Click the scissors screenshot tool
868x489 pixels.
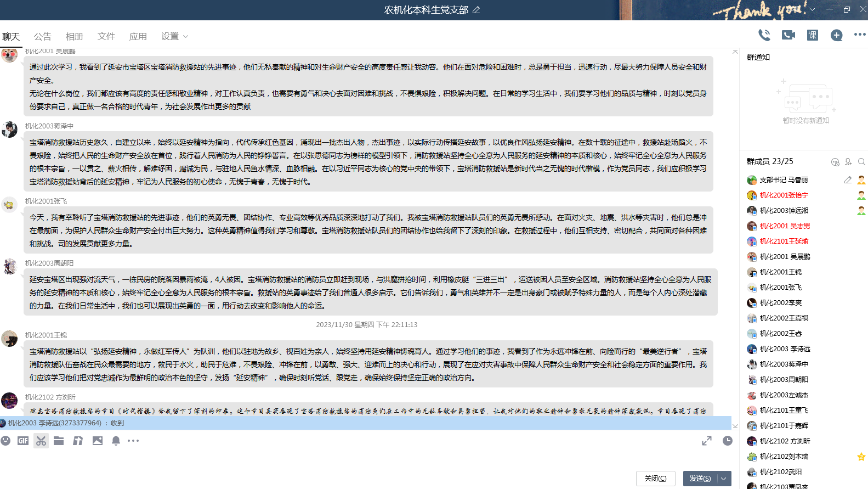pyautogui.click(x=41, y=441)
